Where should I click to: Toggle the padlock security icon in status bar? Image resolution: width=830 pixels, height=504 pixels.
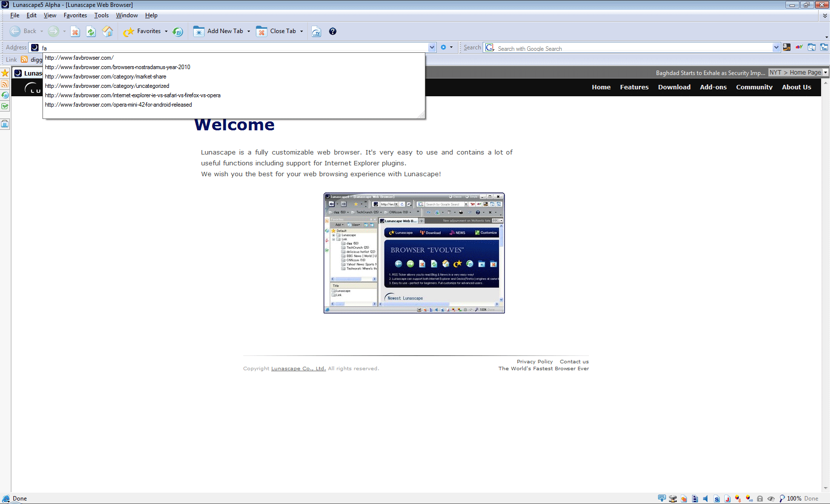(x=760, y=499)
